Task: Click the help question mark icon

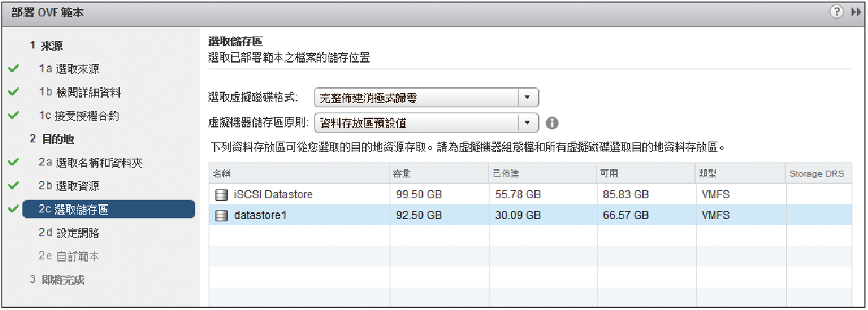Action: [x=837, y=11]
